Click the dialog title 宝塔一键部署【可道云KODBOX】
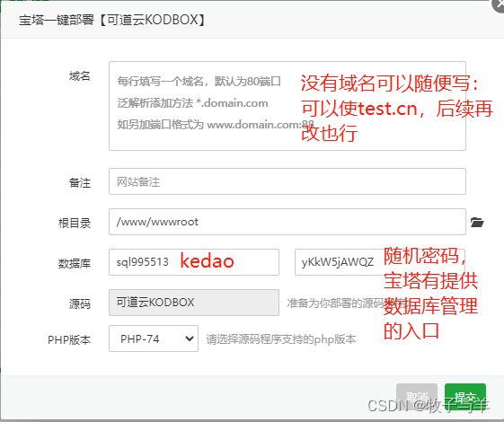The width and height of the screenshot is (504, 422). coord(111,20)
